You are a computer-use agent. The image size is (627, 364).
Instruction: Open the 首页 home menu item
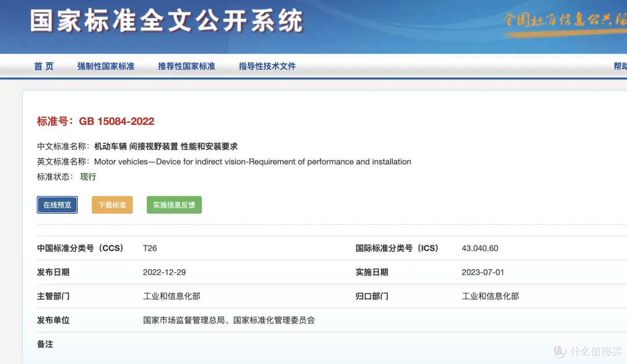pos(44,66)
